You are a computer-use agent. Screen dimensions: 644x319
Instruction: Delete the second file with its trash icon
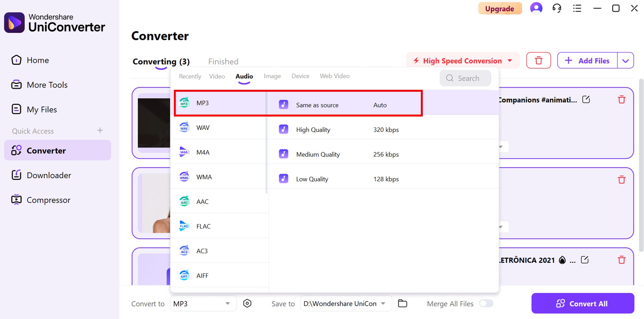pyautogui.click(x=621, y=180)
